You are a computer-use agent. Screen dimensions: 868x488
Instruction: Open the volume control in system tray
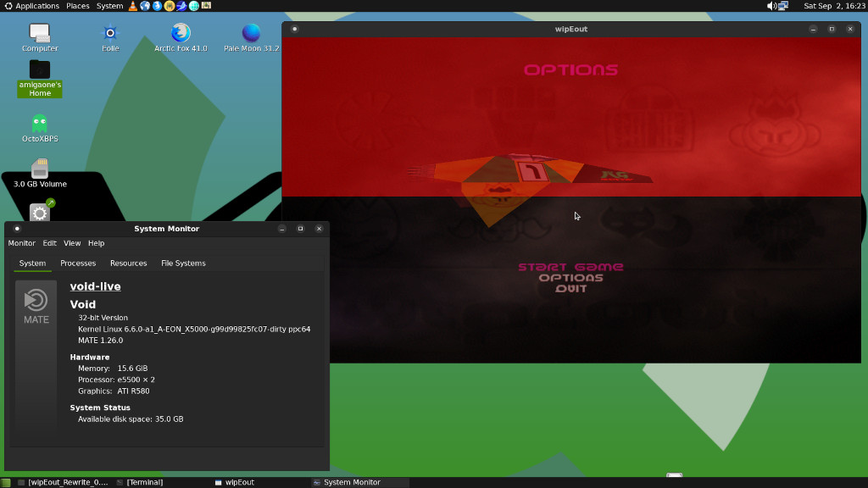pos(771,6)
